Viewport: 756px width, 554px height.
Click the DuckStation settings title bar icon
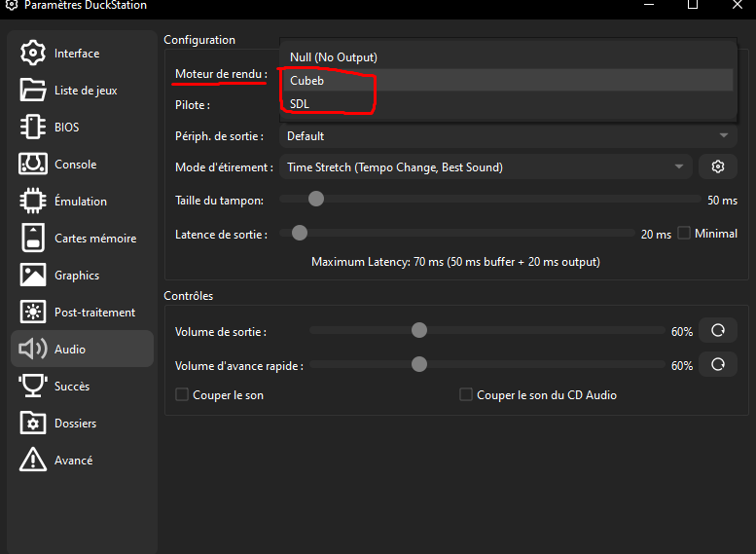click(x=12, y=5)
